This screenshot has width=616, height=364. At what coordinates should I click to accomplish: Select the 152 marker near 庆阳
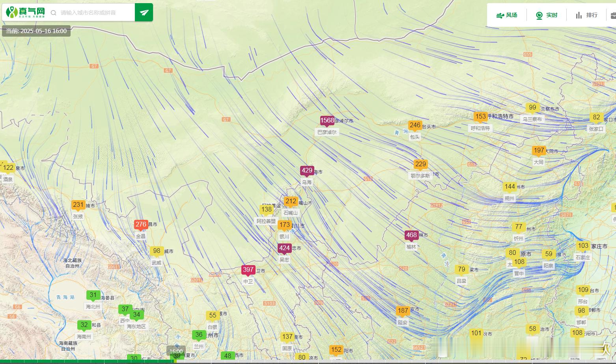(336, 350)
